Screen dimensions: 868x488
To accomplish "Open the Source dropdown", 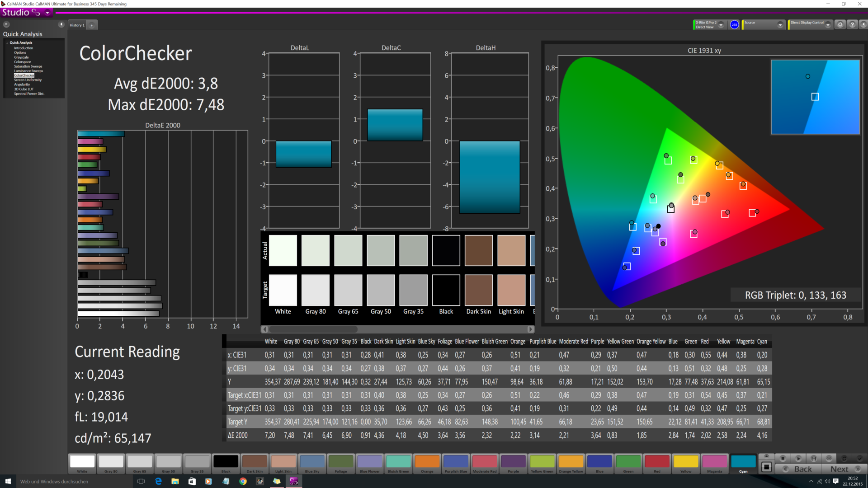I will pos(780,25).
